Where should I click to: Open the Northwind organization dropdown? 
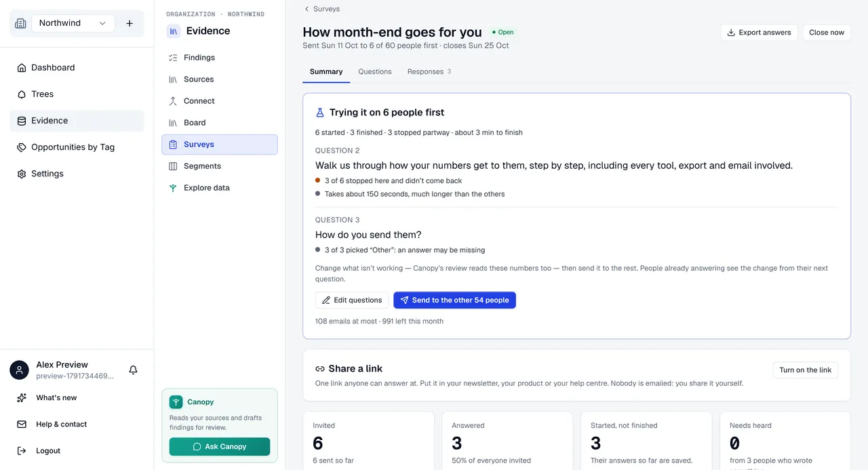73,23
